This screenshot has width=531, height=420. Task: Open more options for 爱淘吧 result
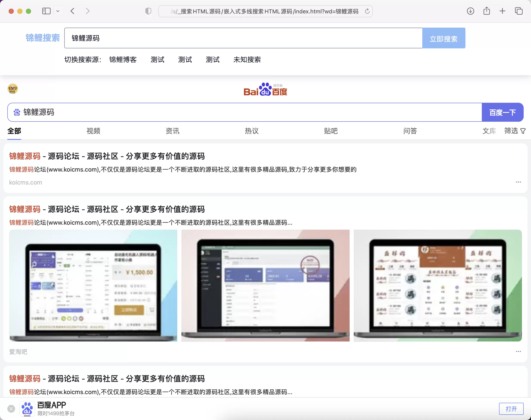tap(518, 351)
